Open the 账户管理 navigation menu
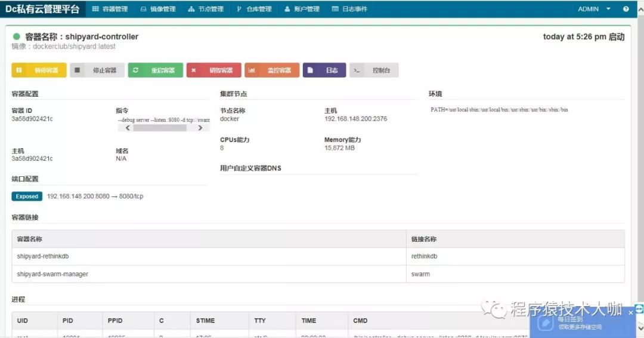 pyautogui.click(x=302, y=9)
